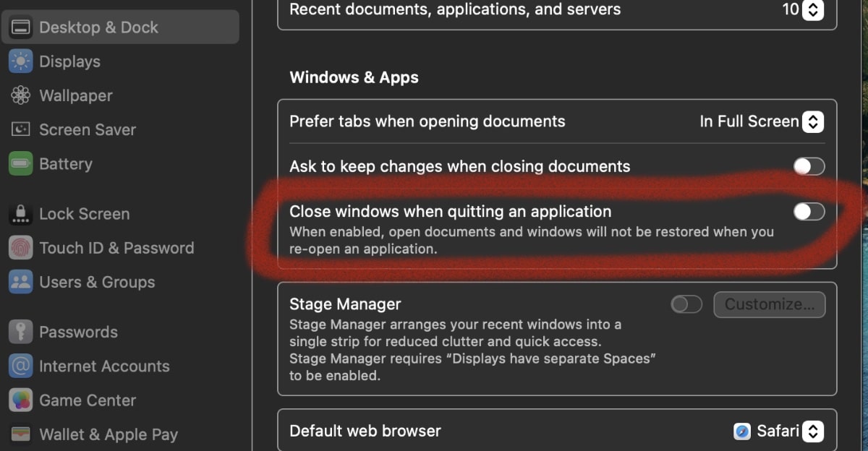Open Wallet & Apple Pay settings
The height and width of the screenshot is (451, 868).
(x=108, y=434)
